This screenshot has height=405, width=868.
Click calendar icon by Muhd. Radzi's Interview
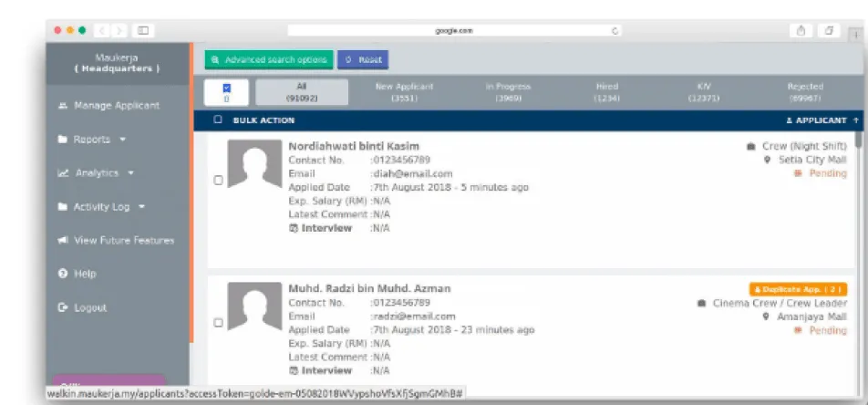(294, 370)
